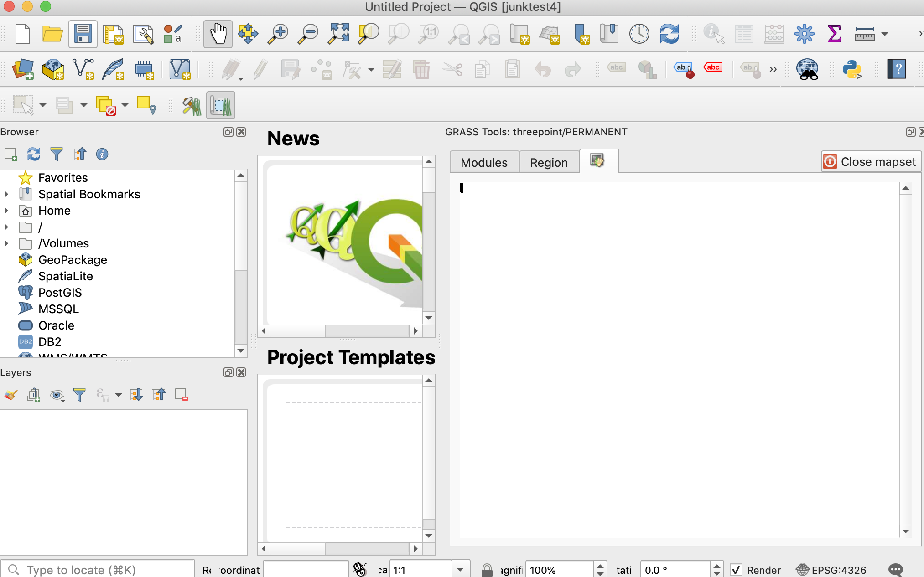Select the Pan Map tool
This screenshot has width=924, height=577.
[218, 33]
